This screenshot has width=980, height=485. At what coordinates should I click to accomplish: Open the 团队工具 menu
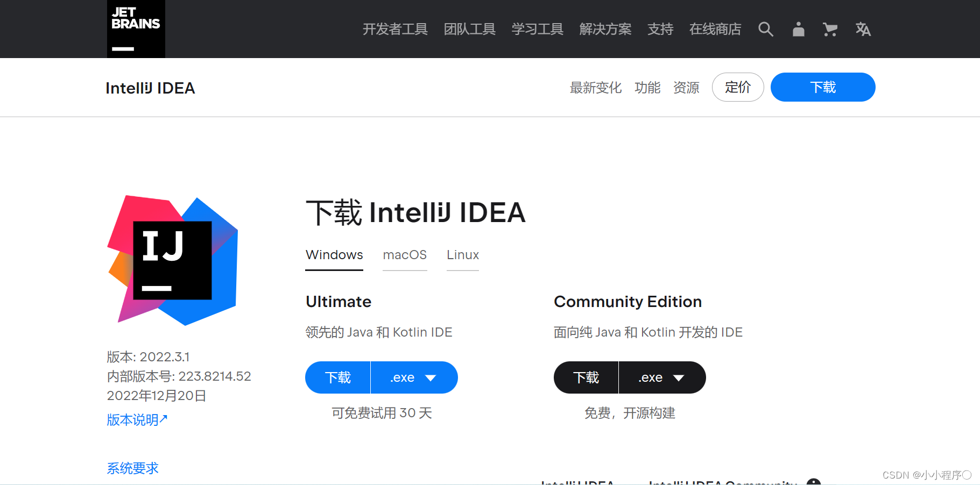pos(469,30)
